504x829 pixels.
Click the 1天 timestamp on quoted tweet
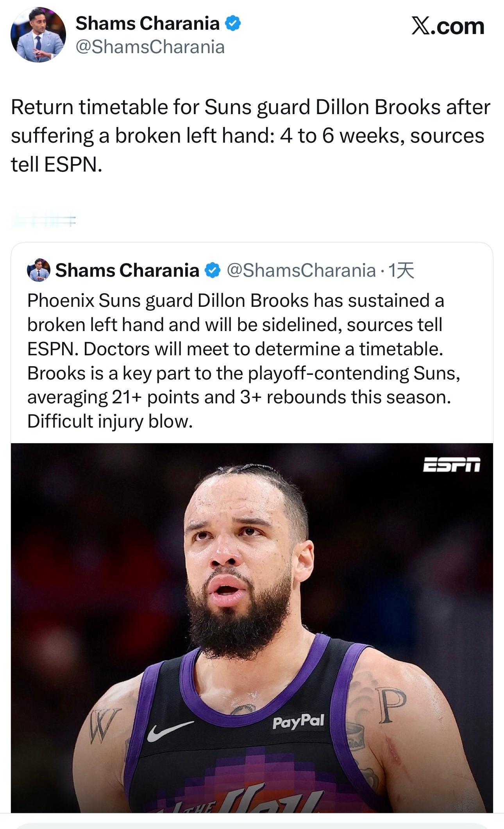click(402, 270)
